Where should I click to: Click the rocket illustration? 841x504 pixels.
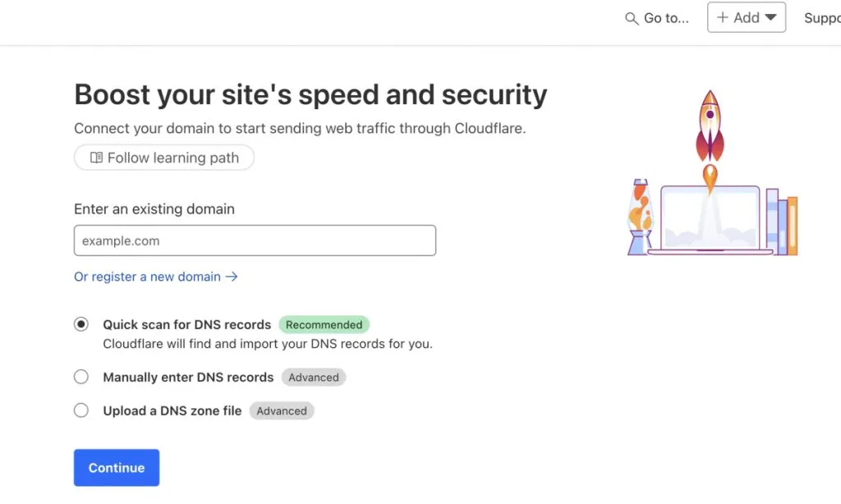[x=710, y=131]
